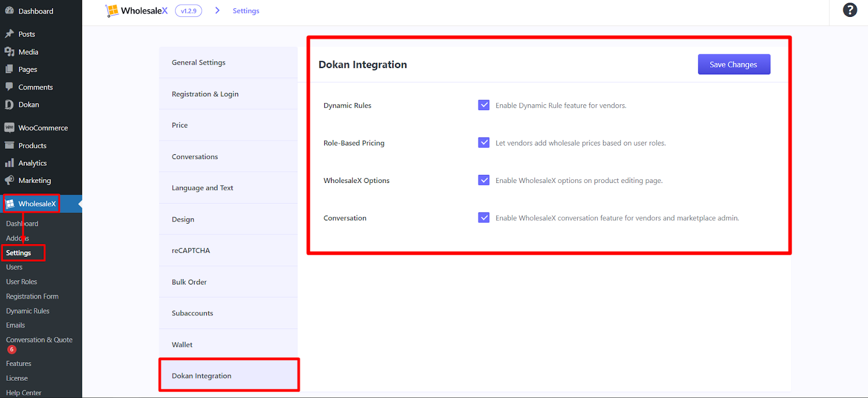Click the red 6 notification badge
This screenshot has width=868, height=398.
11,350
